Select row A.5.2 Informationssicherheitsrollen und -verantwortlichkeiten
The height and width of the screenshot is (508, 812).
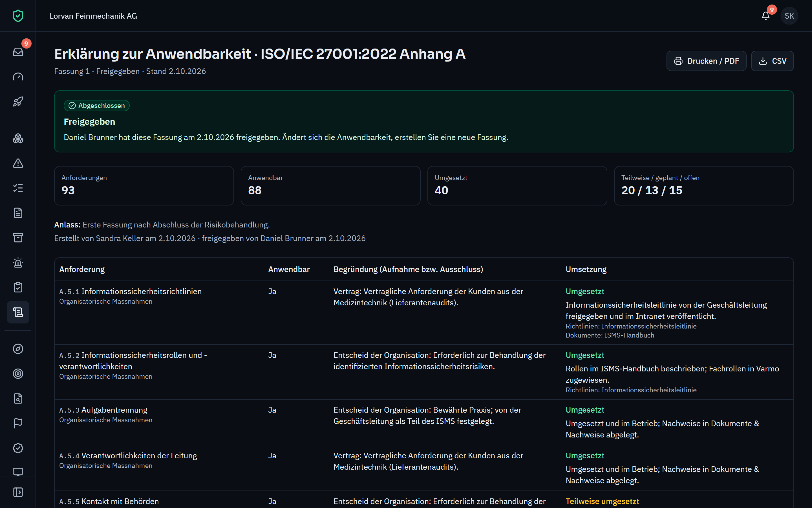click(x=424, y=372)
